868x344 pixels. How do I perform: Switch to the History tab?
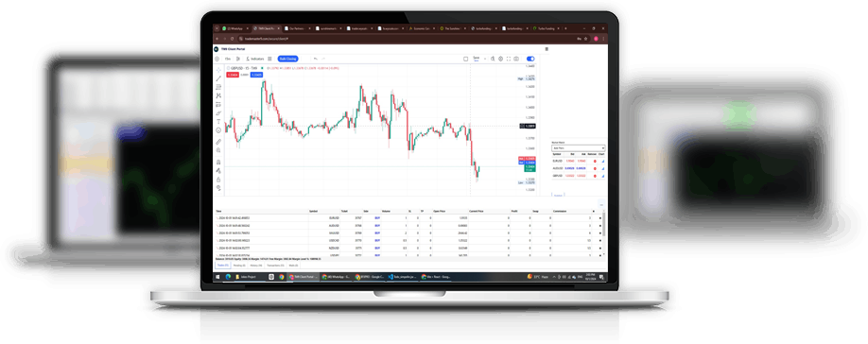click(x=255, y=266)
